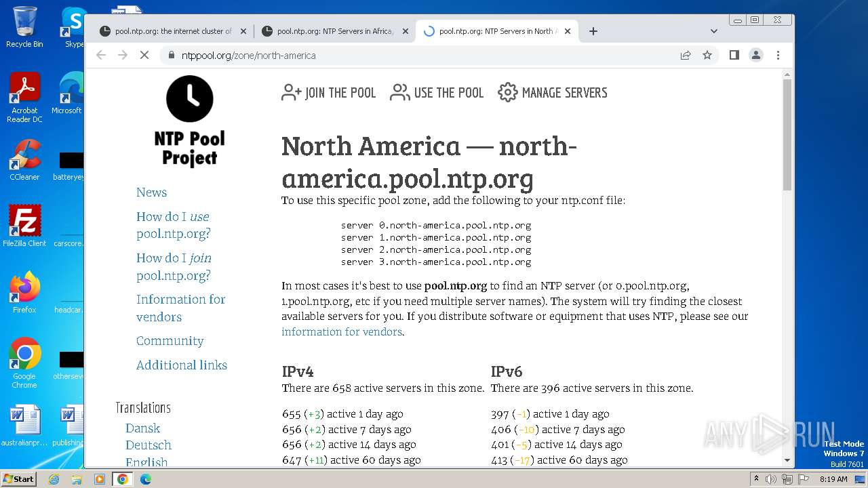Open the Windows Start button

pos(18,479)
